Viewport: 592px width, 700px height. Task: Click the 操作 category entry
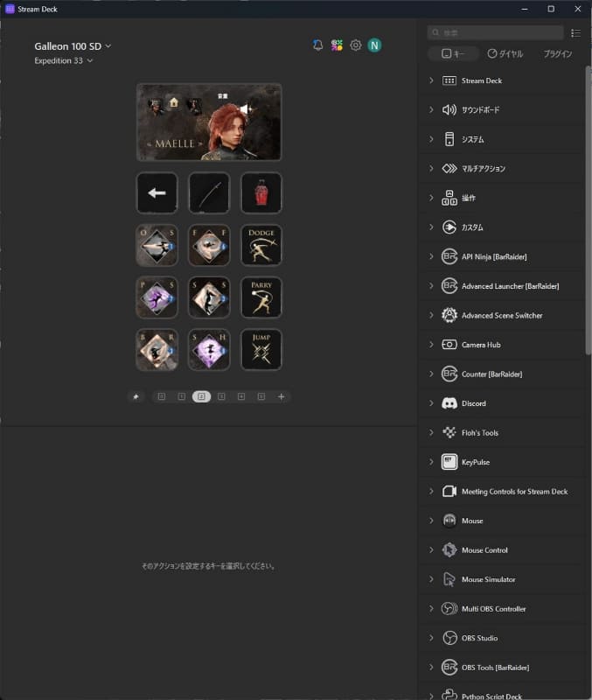[502, 199]
